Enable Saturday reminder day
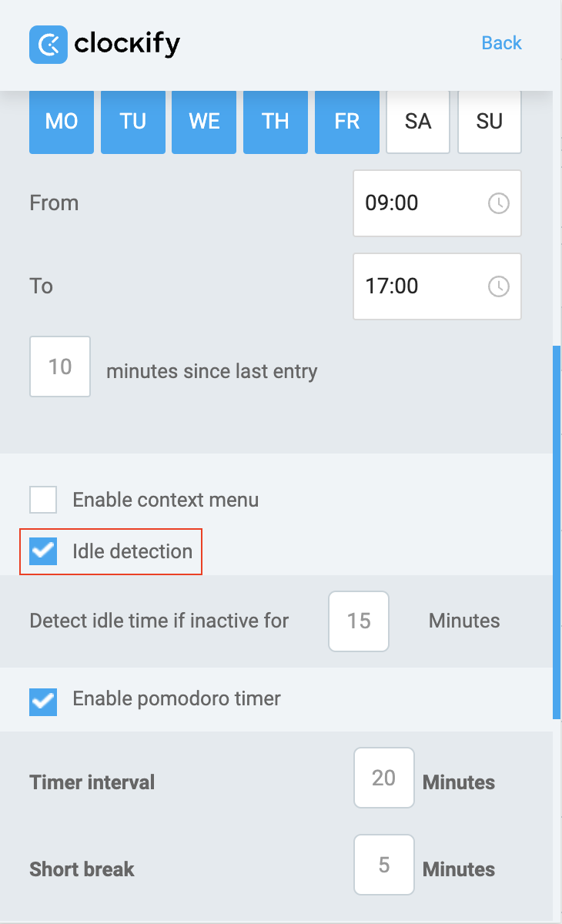The image size is (562, 924). point(418,122)
